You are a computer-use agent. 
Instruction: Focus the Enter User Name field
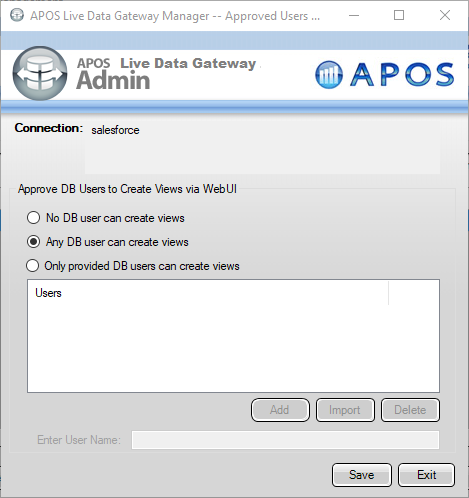click(x=285, y=440)
